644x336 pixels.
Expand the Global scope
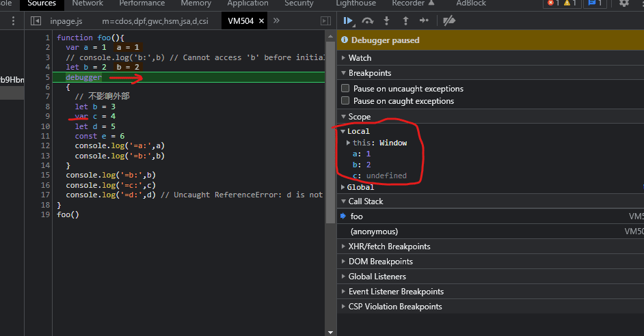[360, 187]
